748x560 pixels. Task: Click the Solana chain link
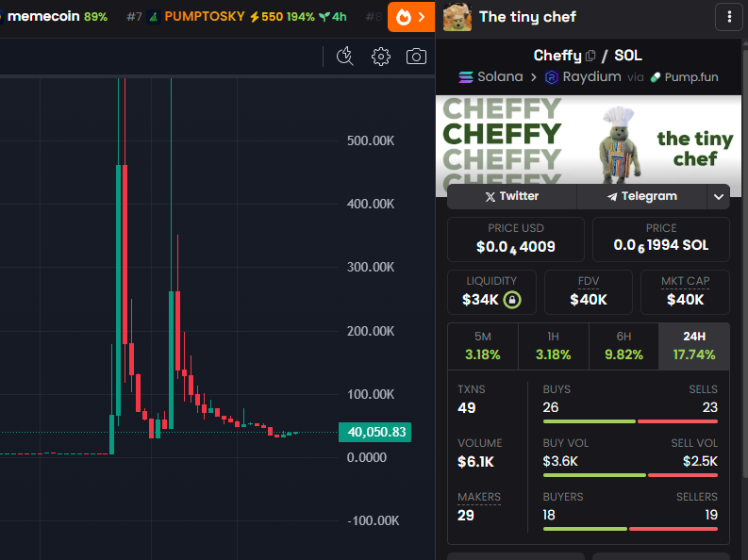tap(490, 76)
